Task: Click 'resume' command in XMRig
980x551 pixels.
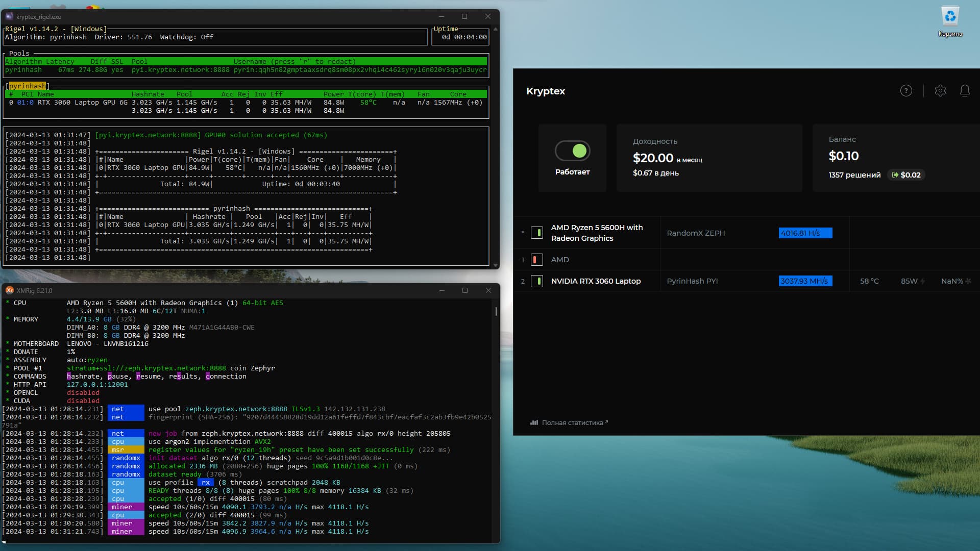Action: [149, 376]
